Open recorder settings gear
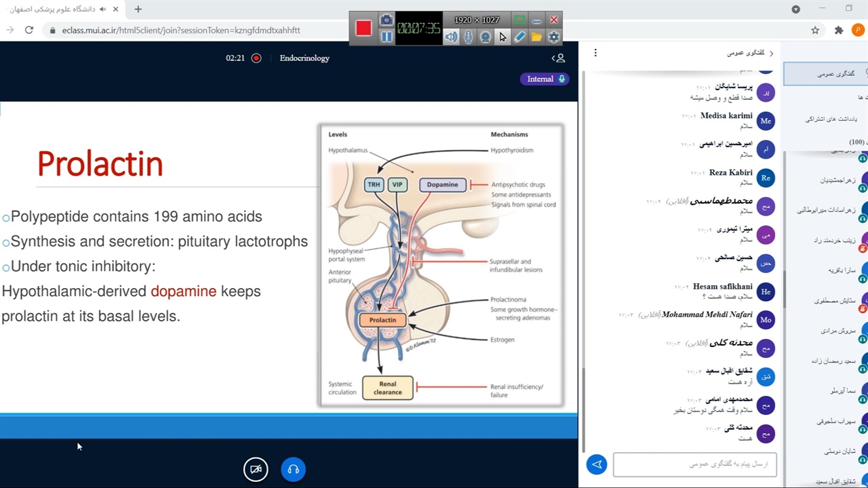868x488 pixels. click(x=554, y=37)
